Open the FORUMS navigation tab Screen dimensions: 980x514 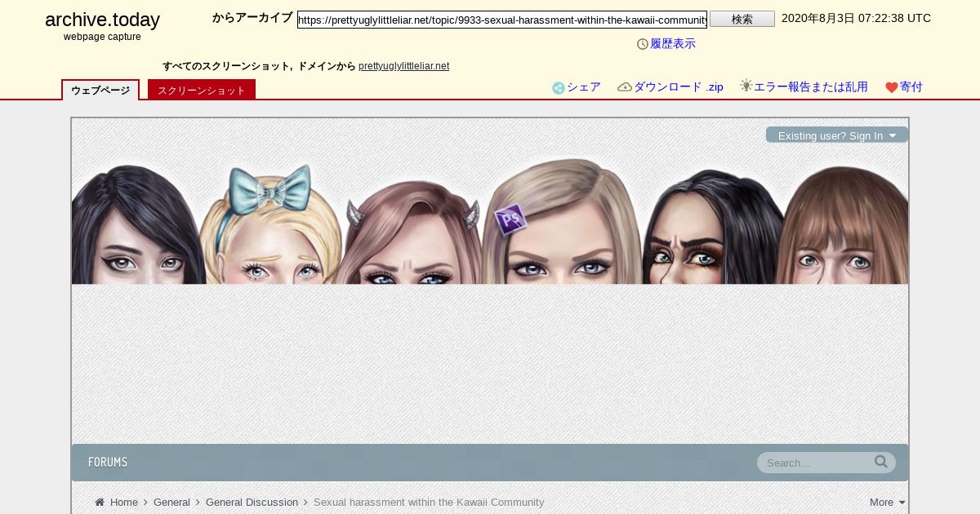coord(108,463)
